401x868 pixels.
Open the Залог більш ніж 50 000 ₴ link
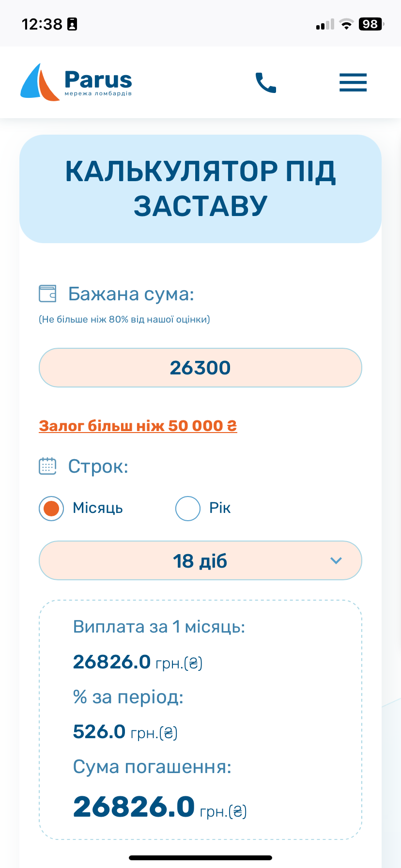pyautogui.click(x=138, y=426)
